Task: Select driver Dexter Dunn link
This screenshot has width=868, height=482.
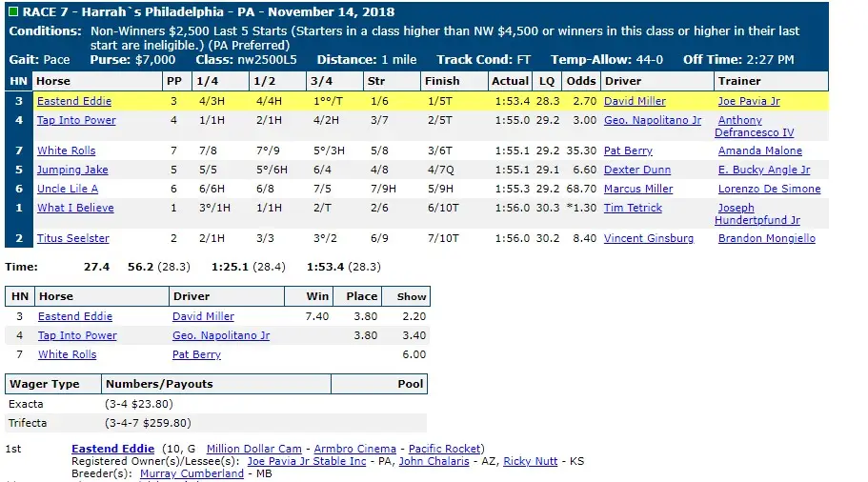Action: tap(637, 170)
